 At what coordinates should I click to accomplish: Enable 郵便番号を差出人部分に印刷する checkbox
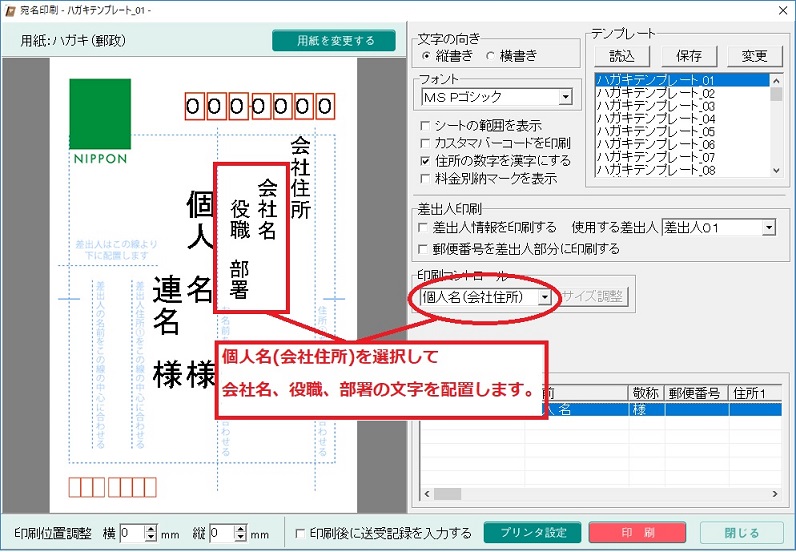pos(426,248)
